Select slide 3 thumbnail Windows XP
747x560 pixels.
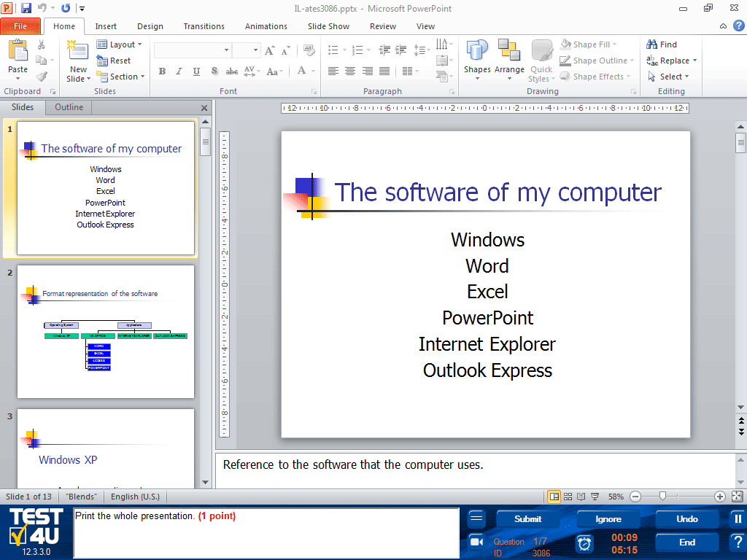[x=106, y=448]
